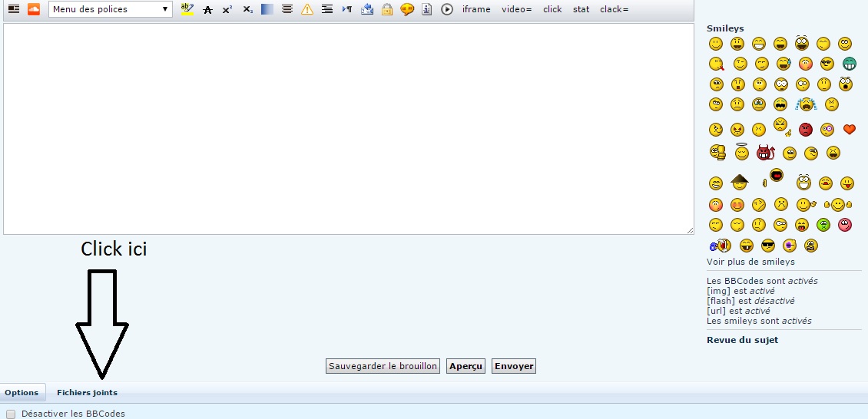Screen dimensions: 868x419
Task: Switch to the Fichiers joints tab
Action: [x=87, y=392]
